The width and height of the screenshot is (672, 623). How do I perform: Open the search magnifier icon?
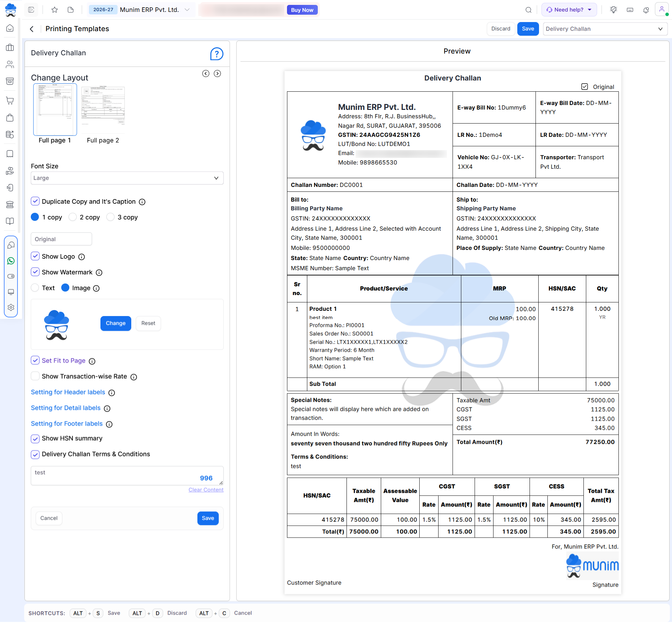pyautogui.click(x=528, y=10)
